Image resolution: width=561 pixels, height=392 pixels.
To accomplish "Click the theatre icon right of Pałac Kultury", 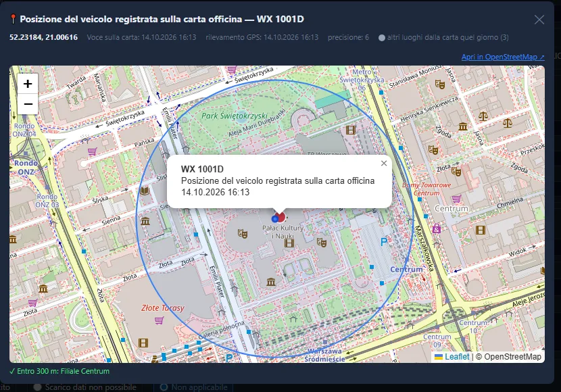I will click(x=321, y=242).
